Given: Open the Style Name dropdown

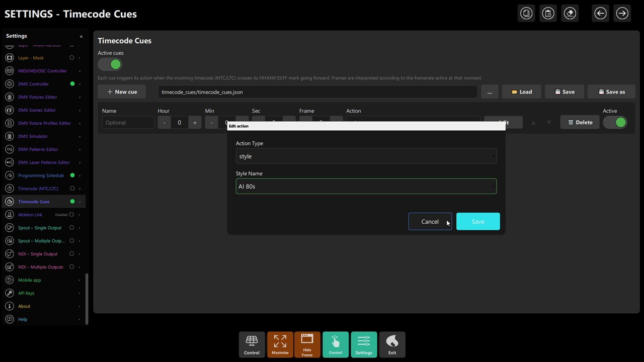Looking at the screenshot, I should point(366,187).
